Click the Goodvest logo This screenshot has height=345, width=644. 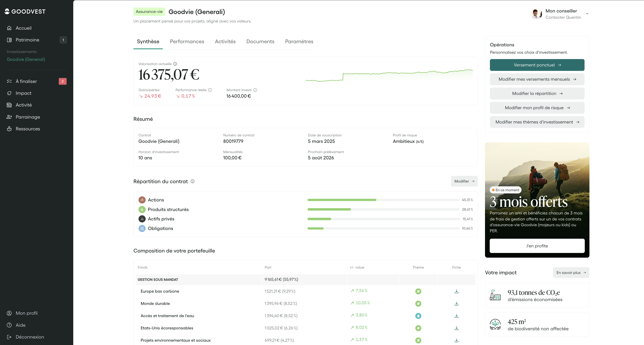(25, 12)
